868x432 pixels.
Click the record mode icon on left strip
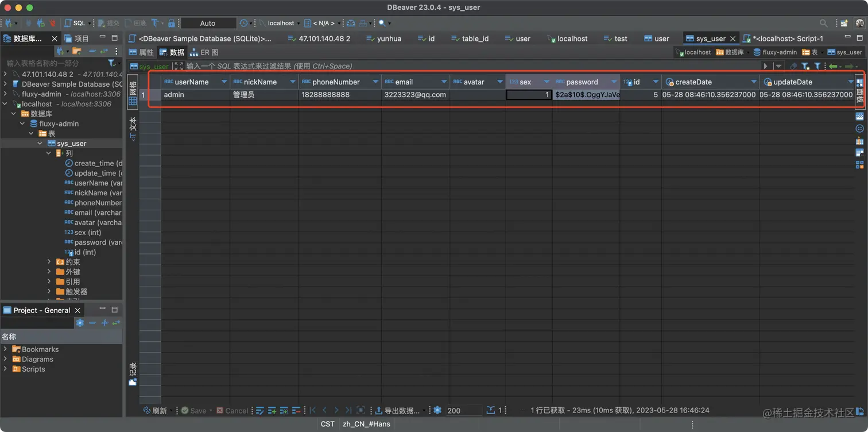tap(133, 373)
